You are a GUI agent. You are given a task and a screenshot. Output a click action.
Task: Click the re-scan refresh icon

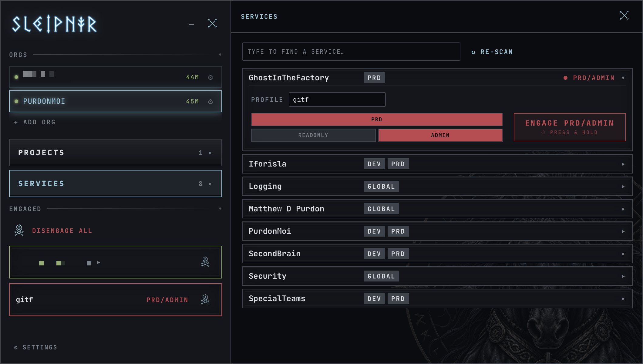(473, 52)
